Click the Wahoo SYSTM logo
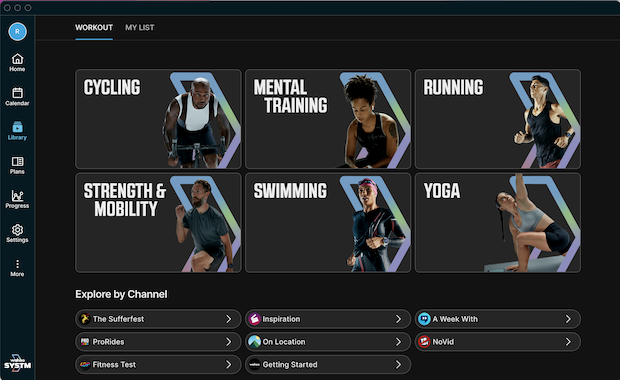 point(17,362)
